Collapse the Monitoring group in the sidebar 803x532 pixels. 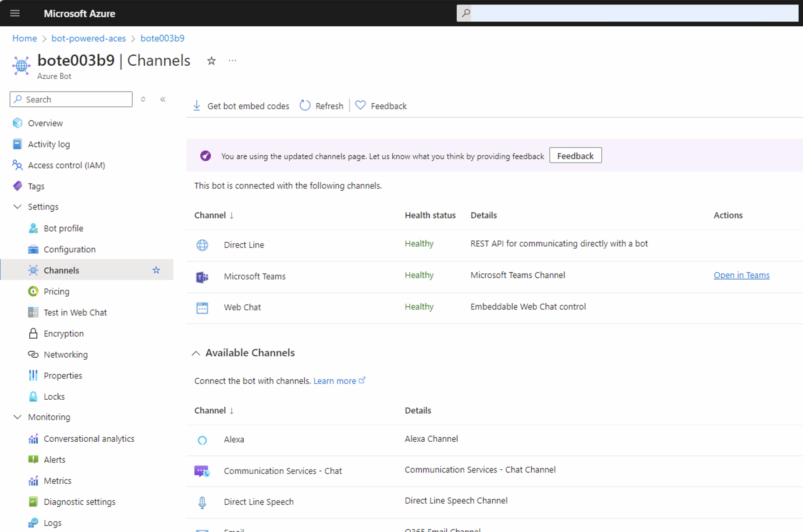(x=17, y=417)
